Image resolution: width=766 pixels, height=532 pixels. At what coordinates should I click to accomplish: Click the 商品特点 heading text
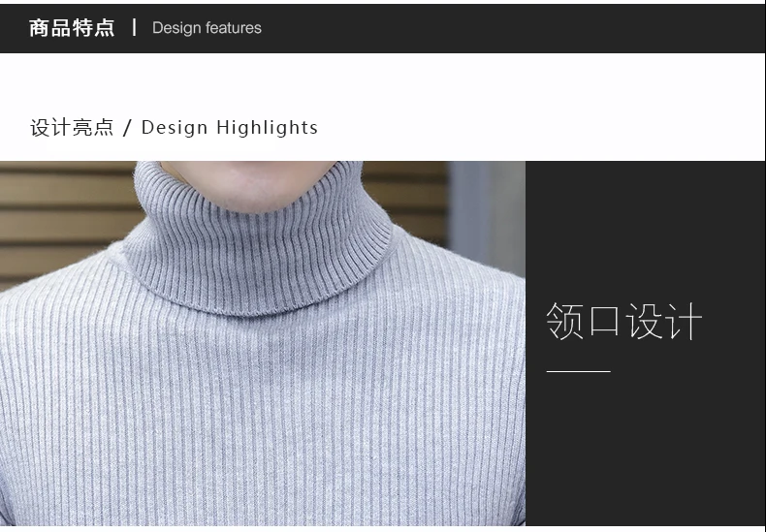(x=72, y=28)
